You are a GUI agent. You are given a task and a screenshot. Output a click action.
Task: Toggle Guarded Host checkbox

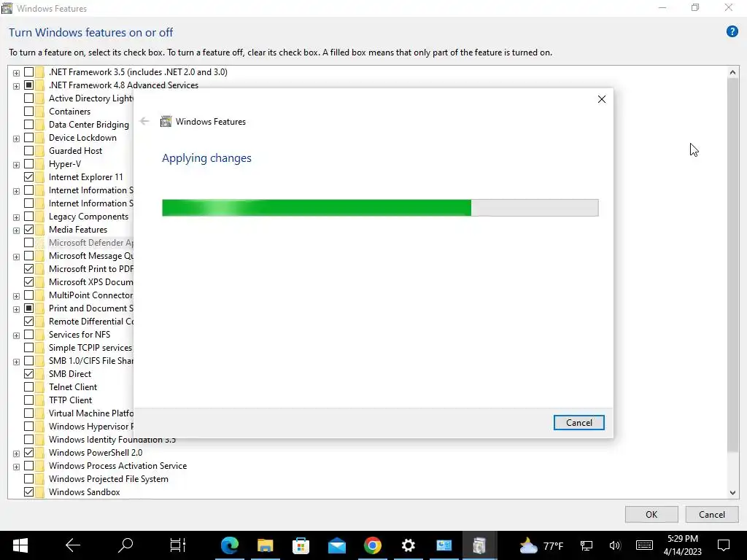click(28, 151)
